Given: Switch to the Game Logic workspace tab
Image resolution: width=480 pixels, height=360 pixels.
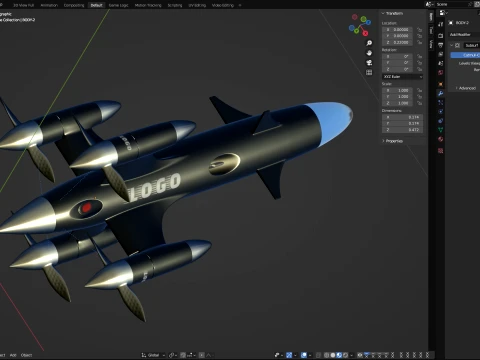Looking at the screenshot, I should coord(118,5).
